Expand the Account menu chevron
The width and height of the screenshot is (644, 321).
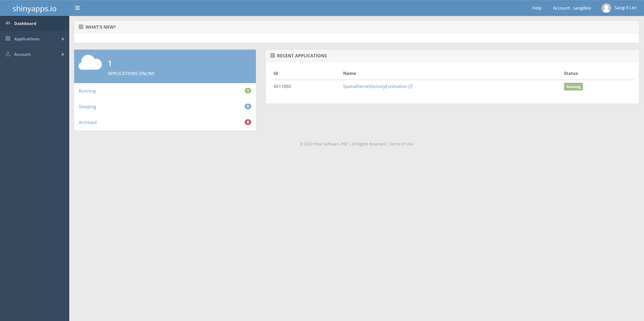(63, 54)
